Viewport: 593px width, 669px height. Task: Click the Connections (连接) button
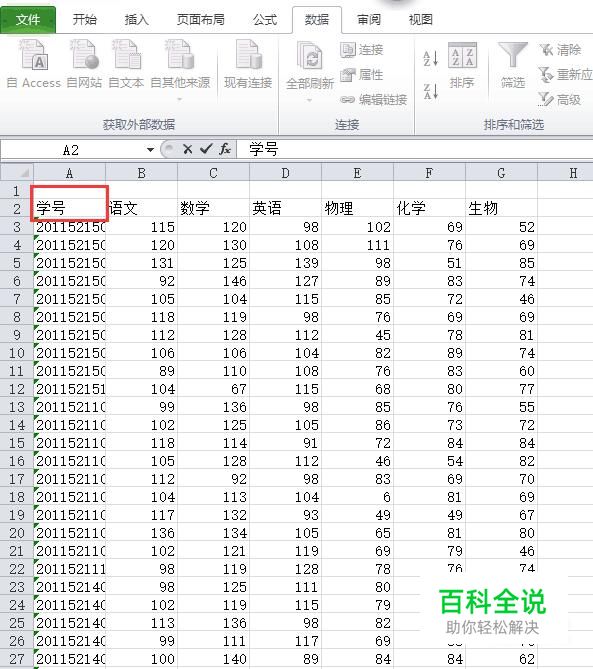pos(362,50)
